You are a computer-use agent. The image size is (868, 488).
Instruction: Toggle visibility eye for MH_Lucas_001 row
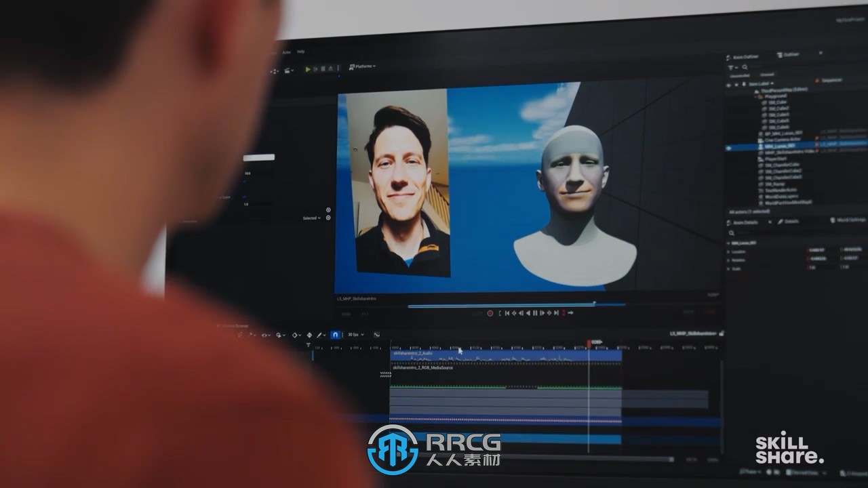coord(728,148)
